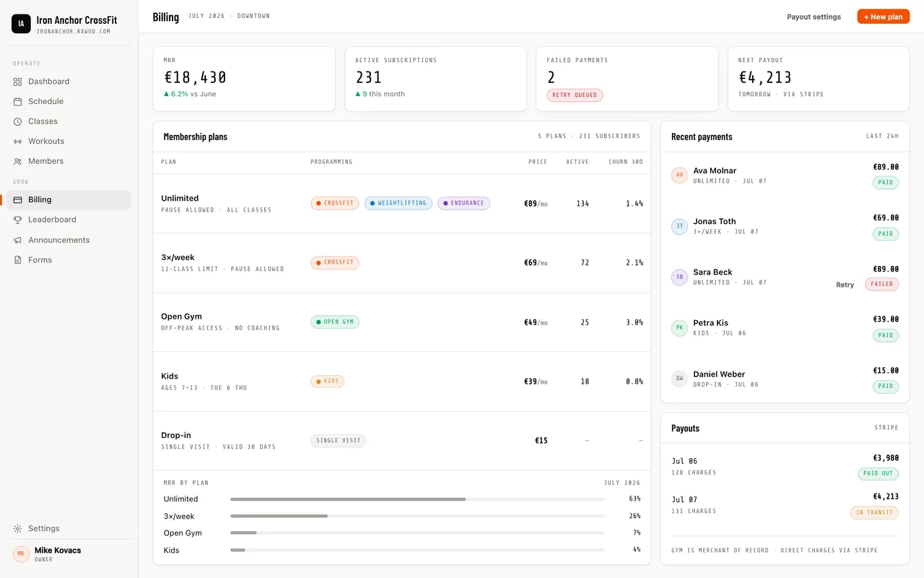924x578 pixels.
Task: Click Sara Beck's SB avatar
Action: (679, 277)
